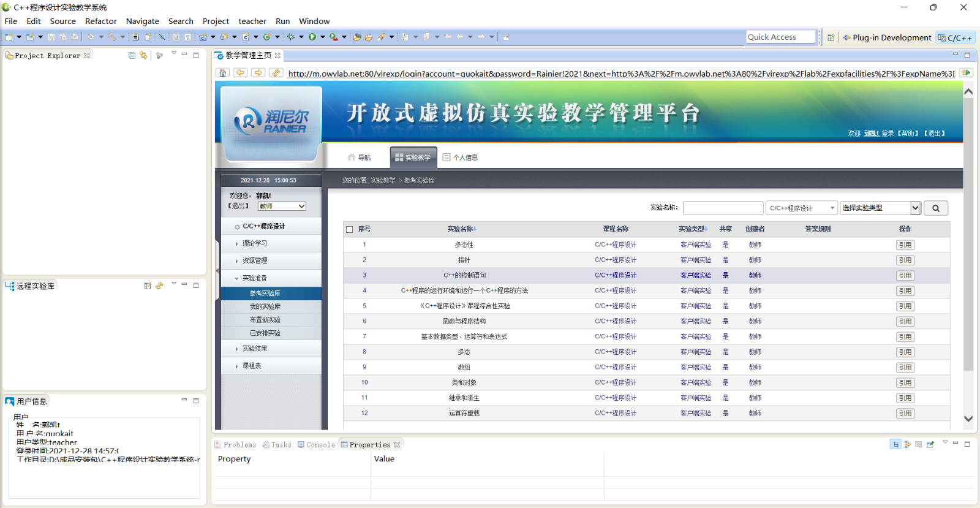Open the 教师 role dropdown
The width and height of the screenshot is (980, 508).
coord(282,207)
